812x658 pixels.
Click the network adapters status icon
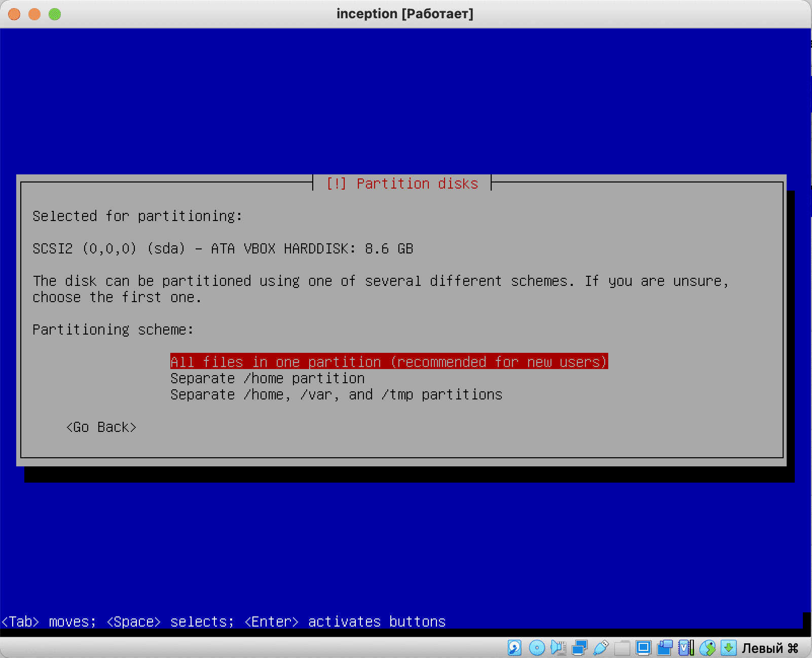[579, 647]
